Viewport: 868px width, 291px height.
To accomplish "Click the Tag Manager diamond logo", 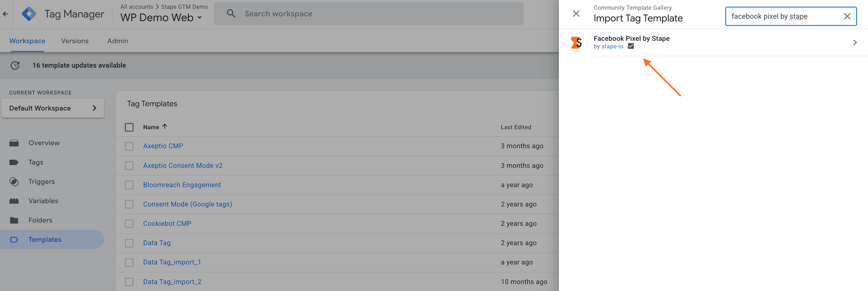I will tap(29, 14).
